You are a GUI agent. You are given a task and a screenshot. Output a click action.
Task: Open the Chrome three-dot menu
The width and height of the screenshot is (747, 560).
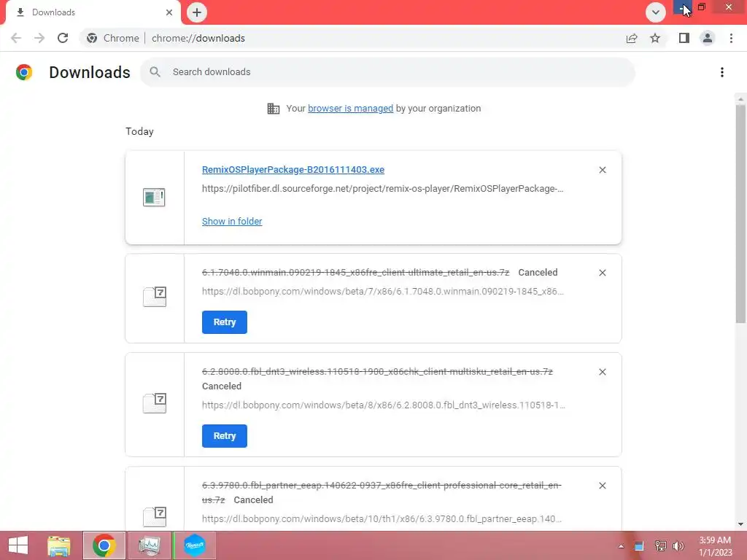731,38
